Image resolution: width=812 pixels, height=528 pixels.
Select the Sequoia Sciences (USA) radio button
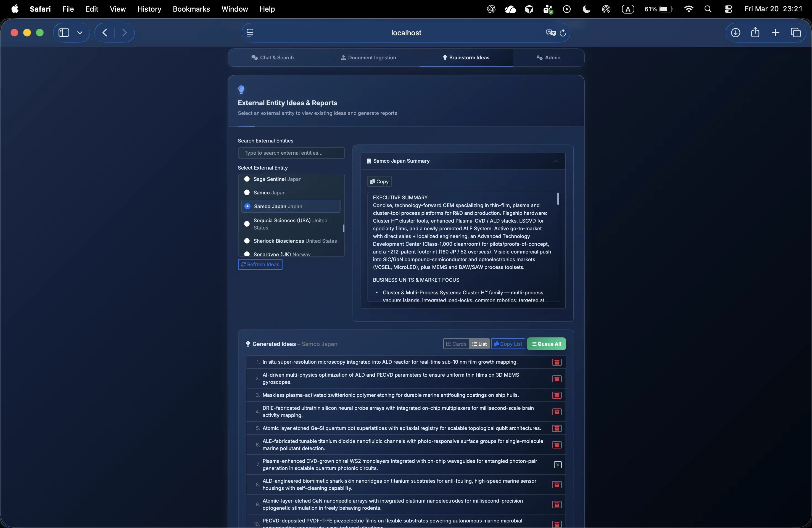pos(247,224)
